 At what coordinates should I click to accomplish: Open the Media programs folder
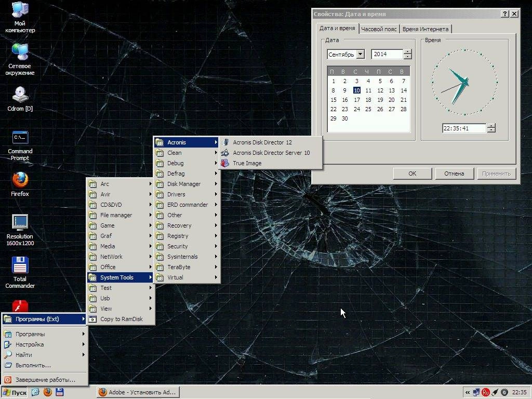120,246
